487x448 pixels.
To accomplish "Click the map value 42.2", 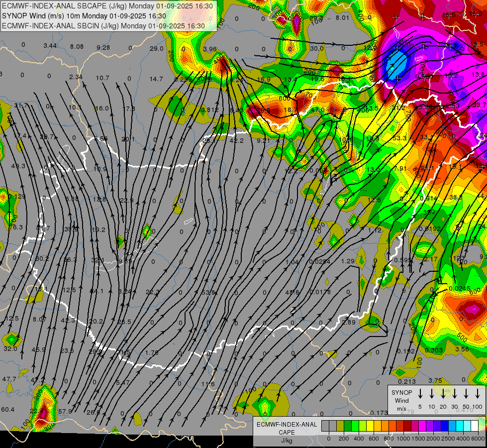I will 237,140.
